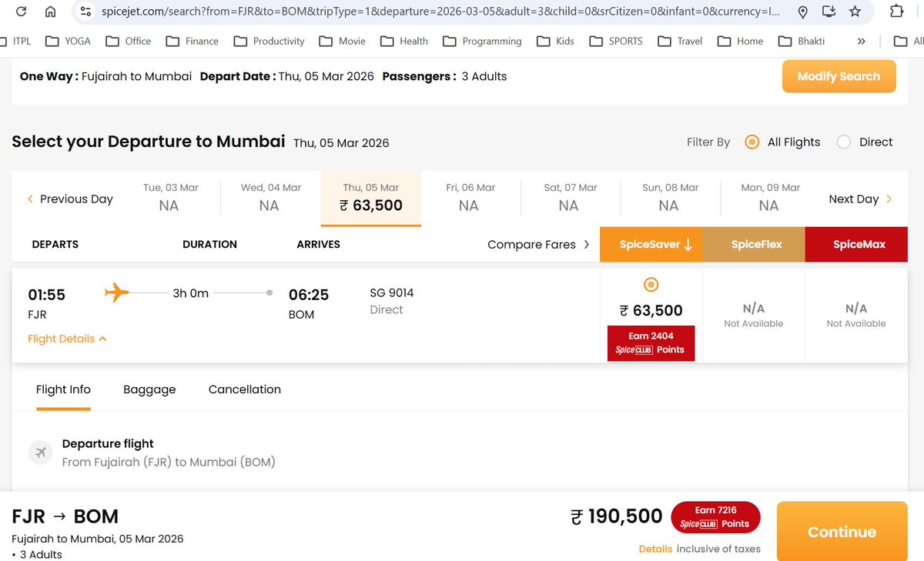Image resolution: width=924 pixels, height=561 pixels.
Task: Click the DURATION column header
Action: click(209, 244)
